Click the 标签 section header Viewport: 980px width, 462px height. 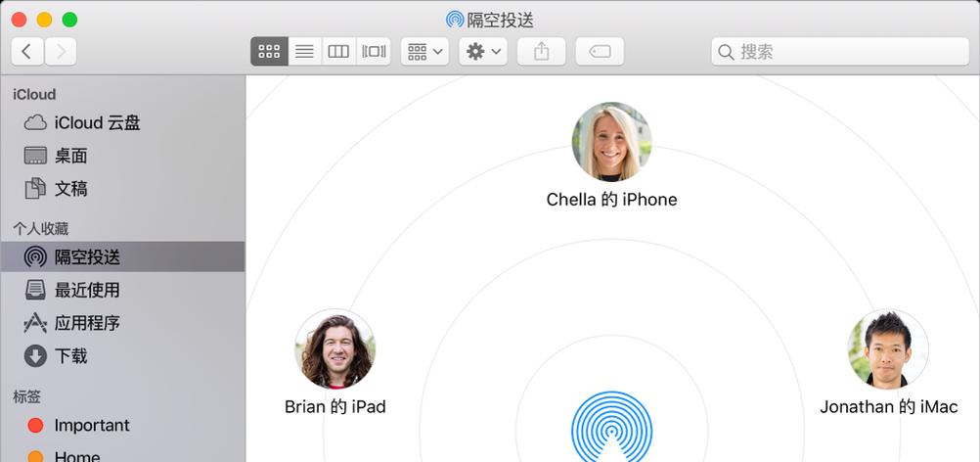(x=26, y=396)
